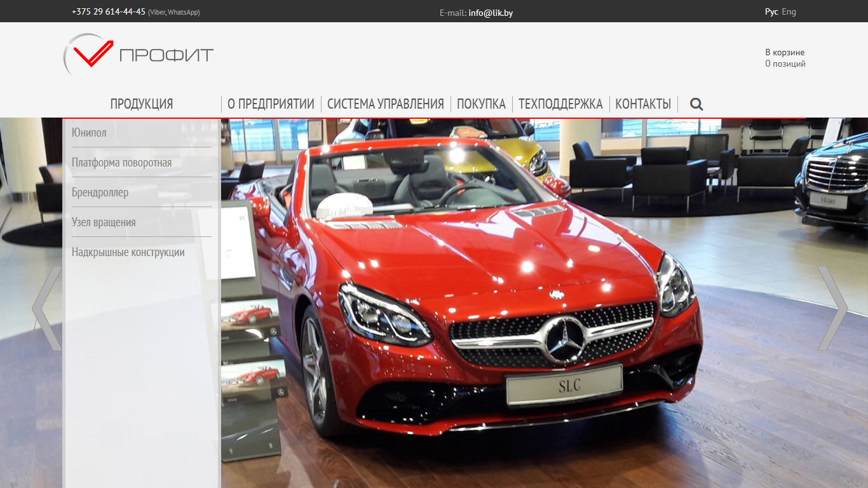
Task: Go to previous slide with left arrow
Action: [47, 309]
